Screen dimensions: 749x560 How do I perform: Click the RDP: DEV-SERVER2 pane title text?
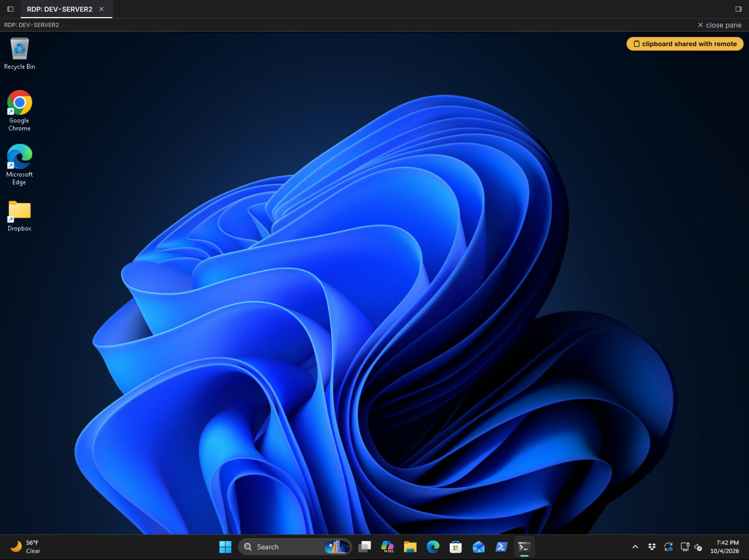(x=32, y=25)
